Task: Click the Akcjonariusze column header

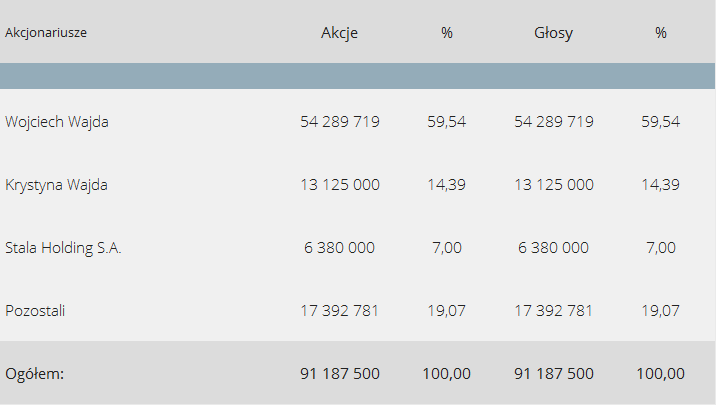Action: [46, 33]
